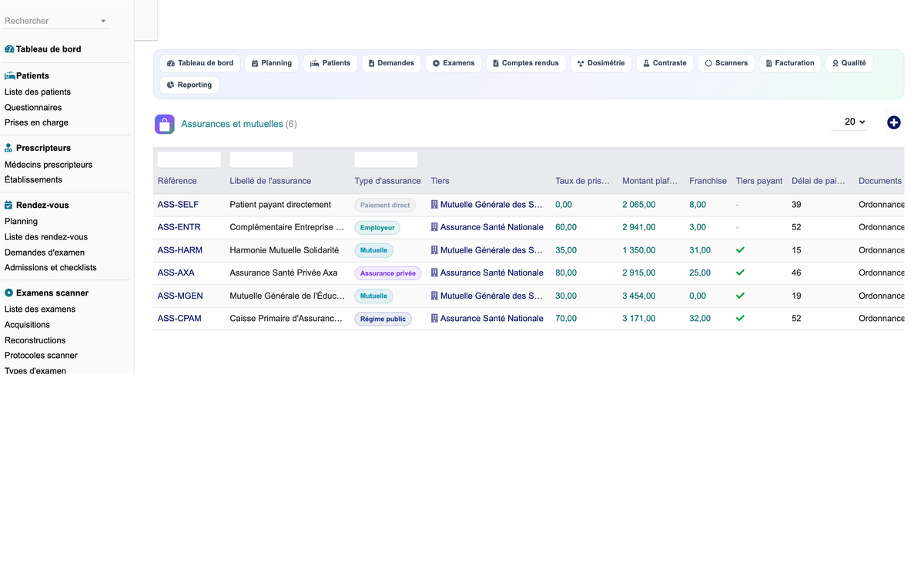
Task: Open Demandes d'examen in sidebar
Action: 45,253
